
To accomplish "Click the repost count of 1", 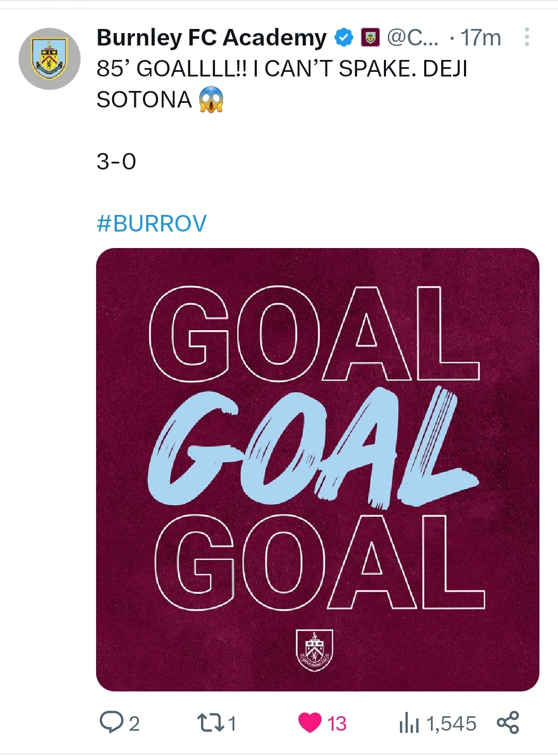I will click(x=233, y=723).
